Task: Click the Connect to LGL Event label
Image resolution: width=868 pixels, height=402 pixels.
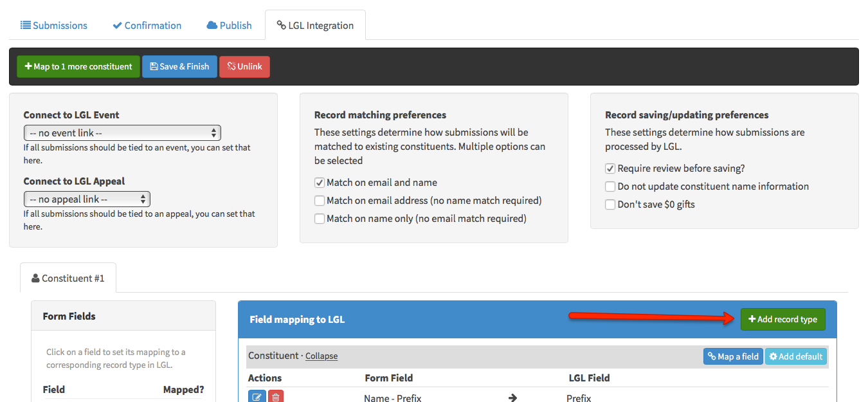Action: tap(71, 115)
